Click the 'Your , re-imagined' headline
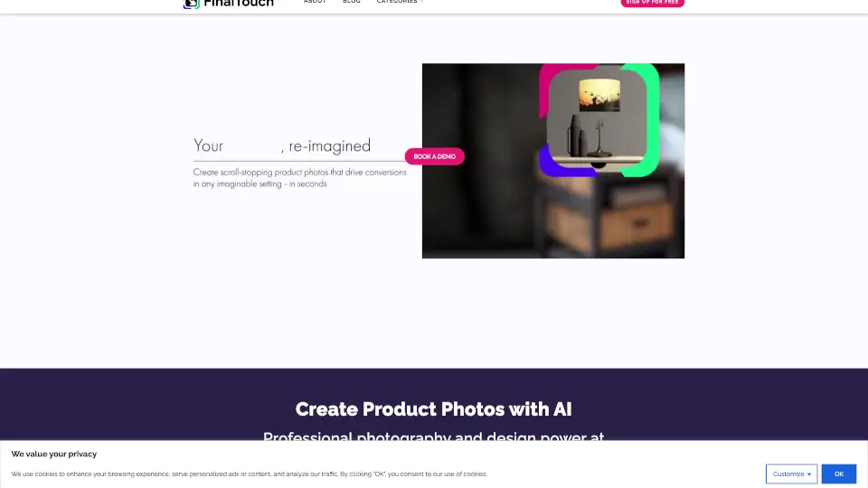This screenshot has width=868, height=488. (x=282, y=145)
